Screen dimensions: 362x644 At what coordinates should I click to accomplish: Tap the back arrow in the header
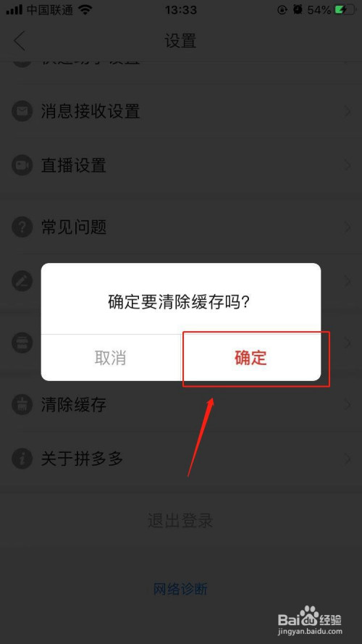(x=20, y=41)
